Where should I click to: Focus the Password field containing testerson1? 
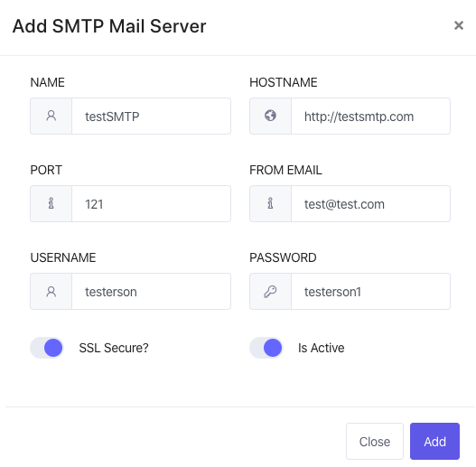pos(370,292)
